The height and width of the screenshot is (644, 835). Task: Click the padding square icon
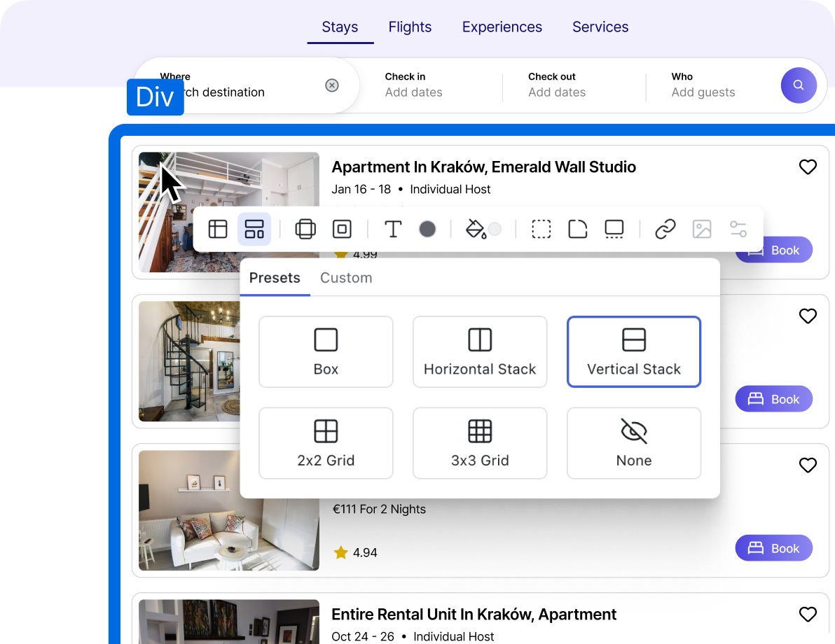[x=342, y=230]
